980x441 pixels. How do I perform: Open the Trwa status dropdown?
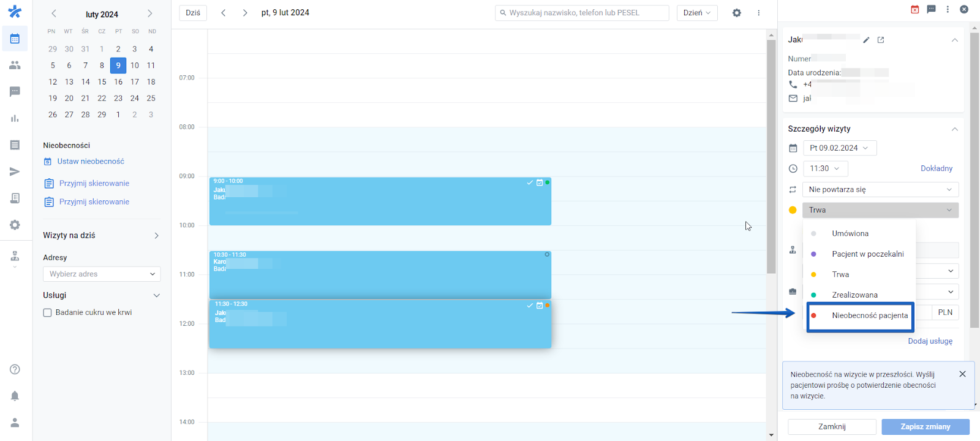[881, 210]
